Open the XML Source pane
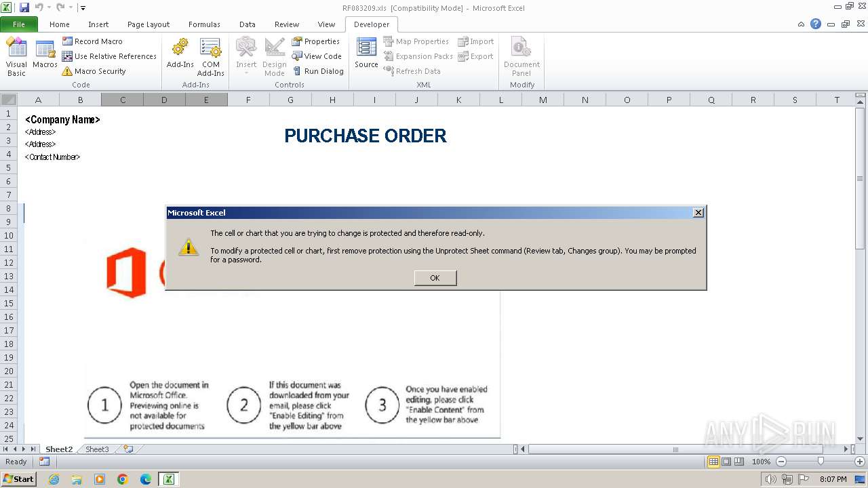Screen dimensions: 868x488 click(x=366, y=54)
